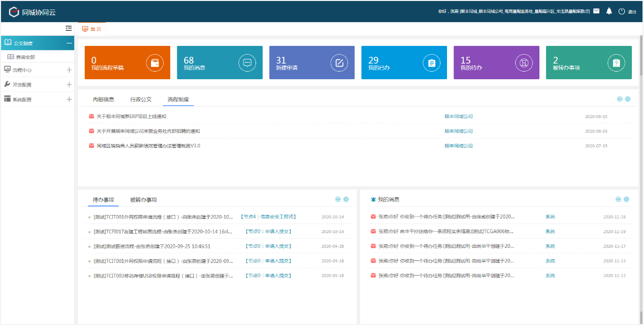Collapse the 公文制度 menu section
The image size is (644, 325).
tap(69, 43)
